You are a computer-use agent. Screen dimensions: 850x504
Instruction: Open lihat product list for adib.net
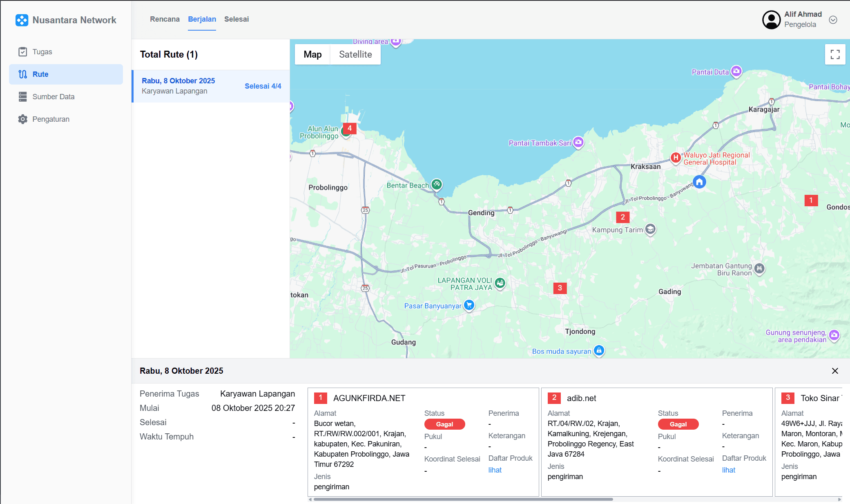728,470
